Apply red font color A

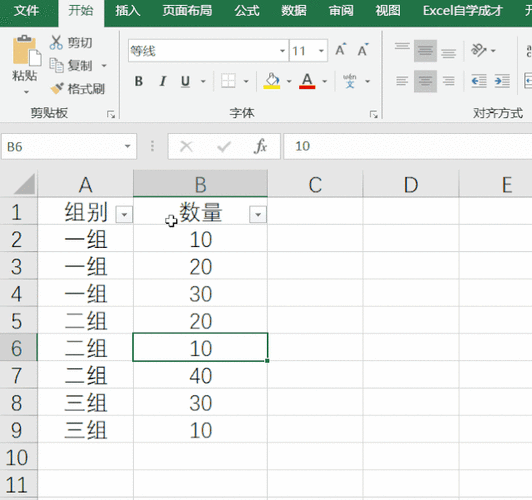[307, 81]
